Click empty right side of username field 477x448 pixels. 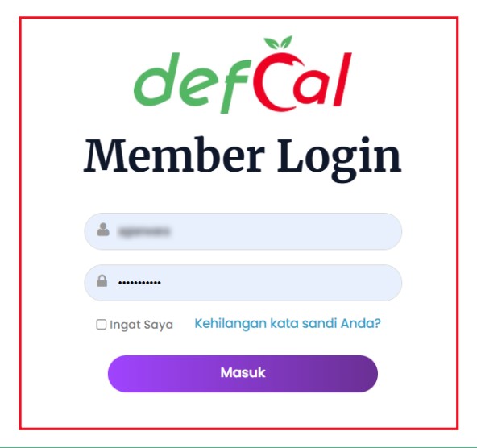click(x=305, y=231)
